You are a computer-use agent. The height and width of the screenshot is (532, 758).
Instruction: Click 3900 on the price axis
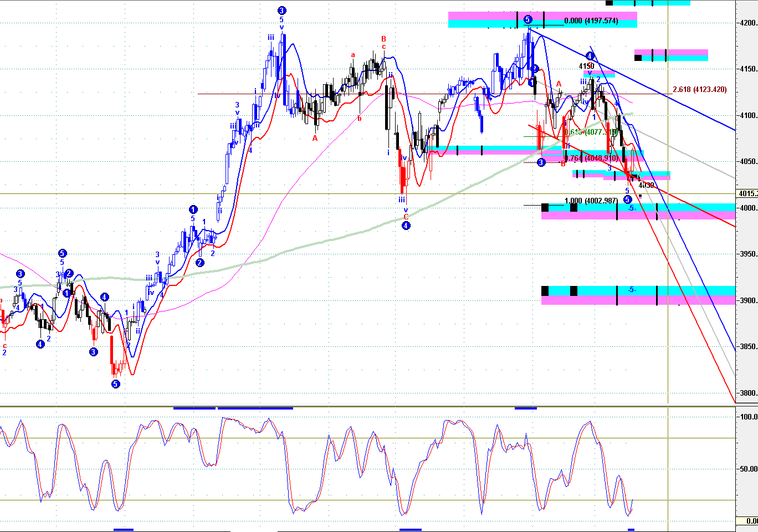(748, 301)
